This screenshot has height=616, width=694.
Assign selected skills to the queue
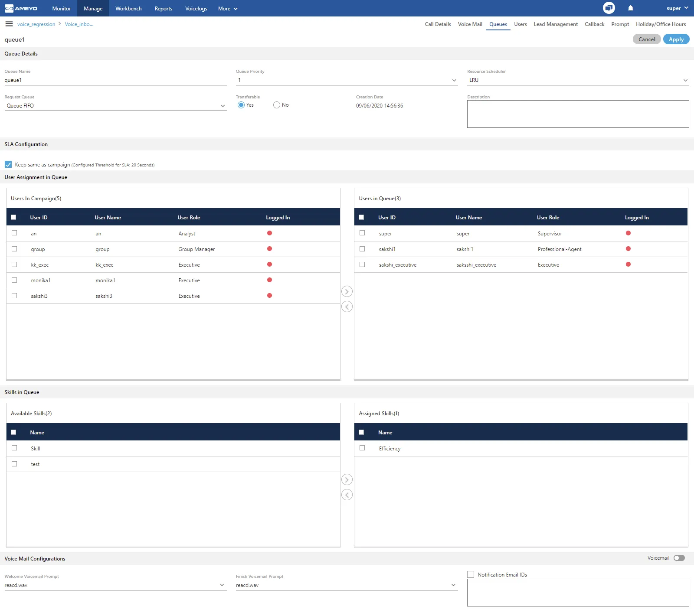click(347, 479)
